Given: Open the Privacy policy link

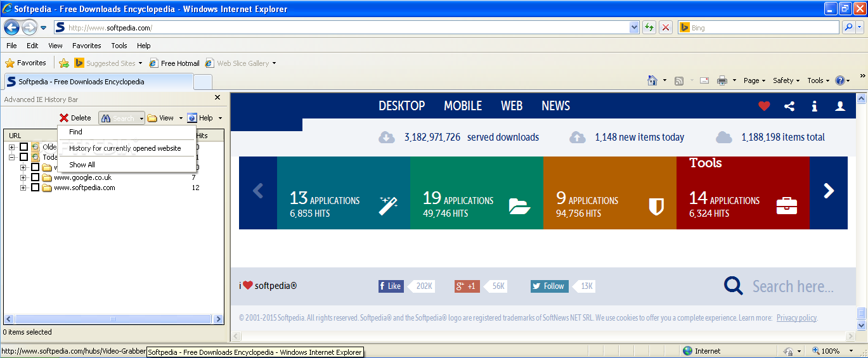Looking at the screenshot, I should pyautogui.click(x=796, y=317).
